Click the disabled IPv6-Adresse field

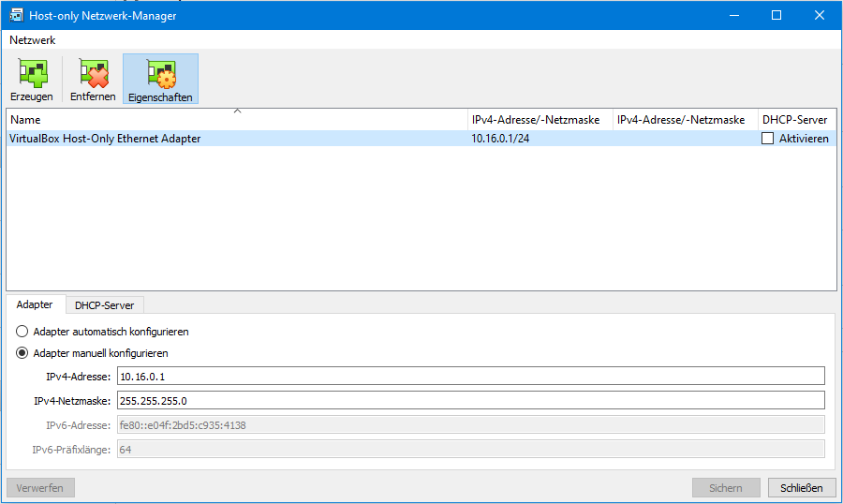coord(471,425)
